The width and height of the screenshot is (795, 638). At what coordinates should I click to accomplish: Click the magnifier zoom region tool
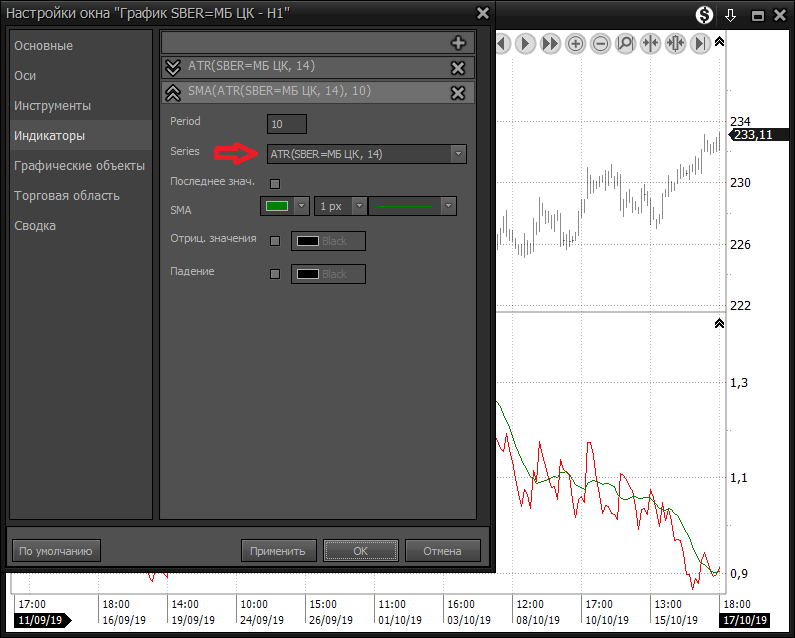(626, 44)
